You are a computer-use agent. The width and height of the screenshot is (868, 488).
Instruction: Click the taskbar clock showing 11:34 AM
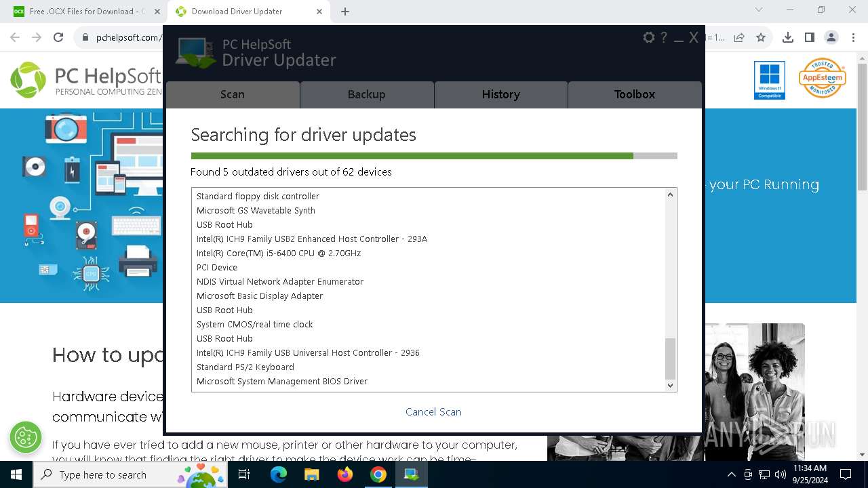click(810, 474)
